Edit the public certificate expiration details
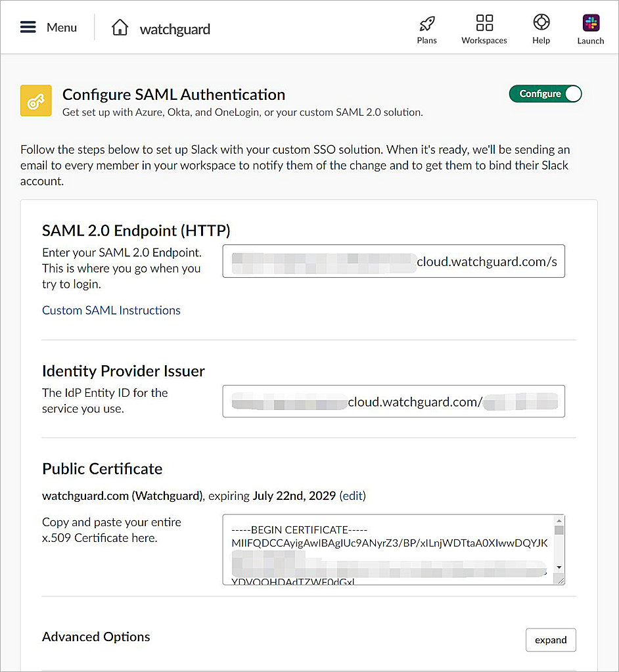The image size is (619, 672). click(x=353, y=495)
